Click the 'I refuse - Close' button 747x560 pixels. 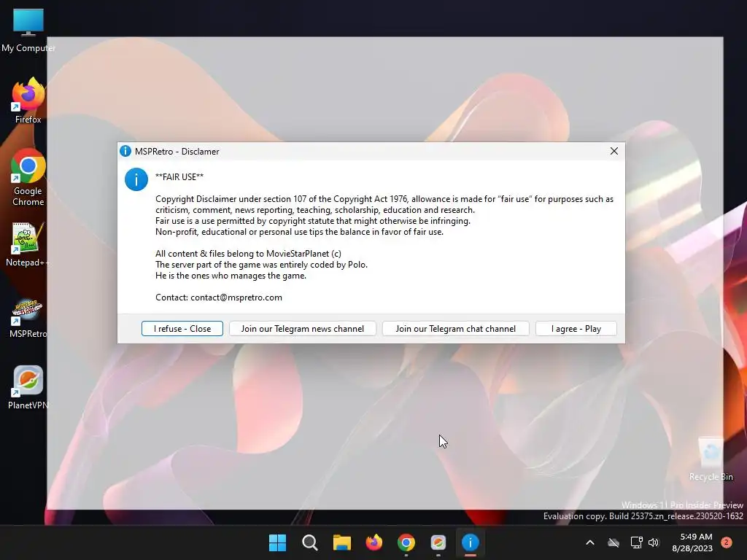coord(182,329)
